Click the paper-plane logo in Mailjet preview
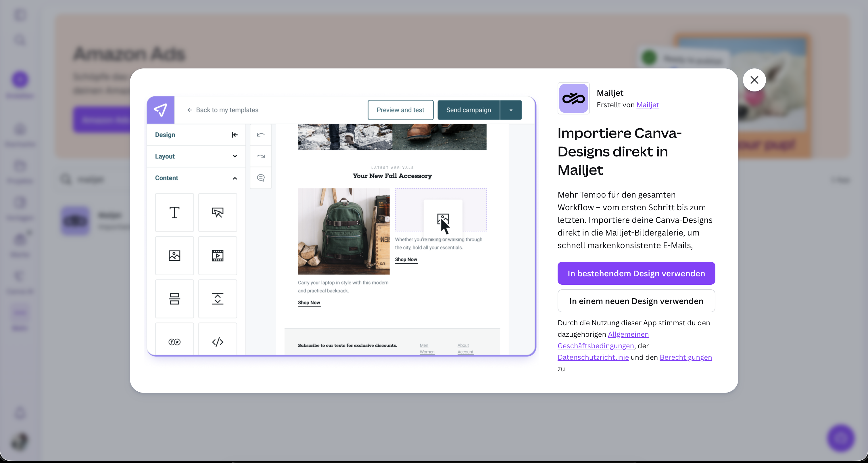This screenshot has height=463, width=868. [x=161, y=110]
